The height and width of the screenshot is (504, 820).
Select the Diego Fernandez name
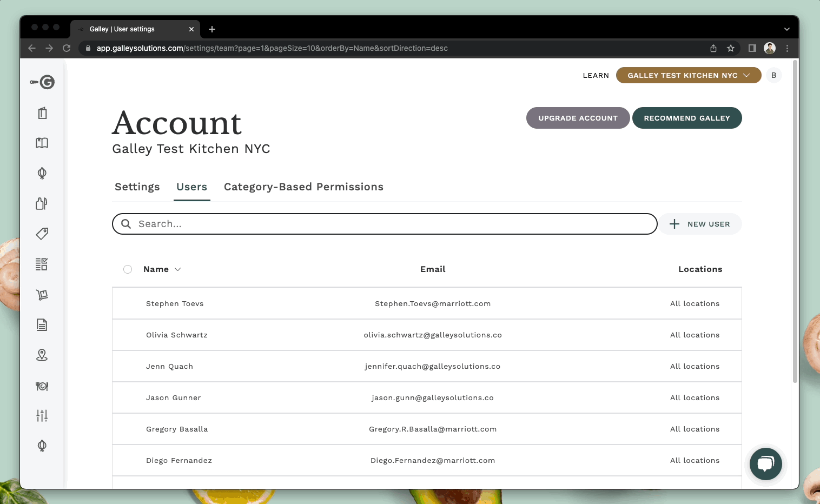[179, 460]
